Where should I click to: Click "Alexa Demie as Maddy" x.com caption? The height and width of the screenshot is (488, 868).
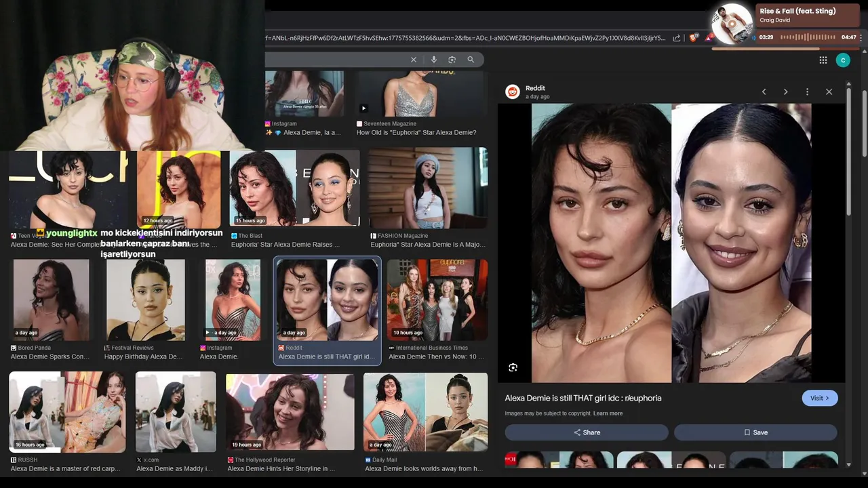coord(176,468)
